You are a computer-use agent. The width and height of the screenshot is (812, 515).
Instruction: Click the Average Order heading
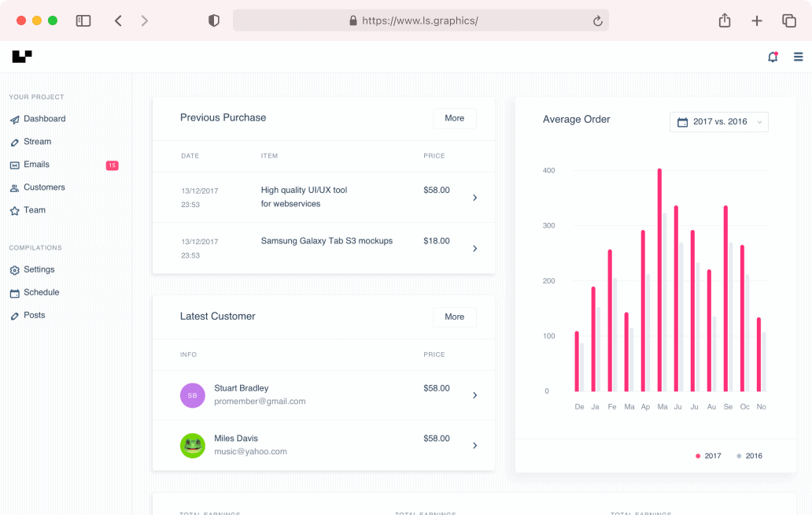click(x=577, y=120)
